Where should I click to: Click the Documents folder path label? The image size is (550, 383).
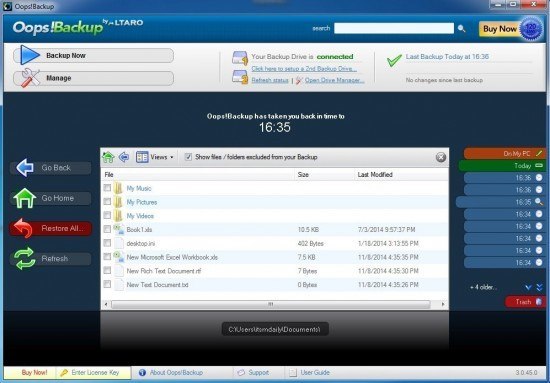coord(275,329)
